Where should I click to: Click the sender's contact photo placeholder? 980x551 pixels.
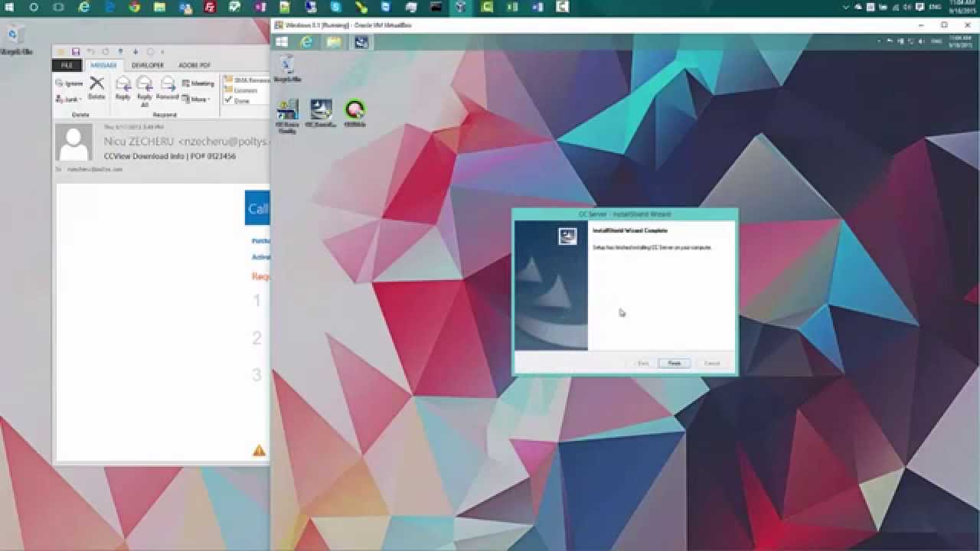(74, 143)
